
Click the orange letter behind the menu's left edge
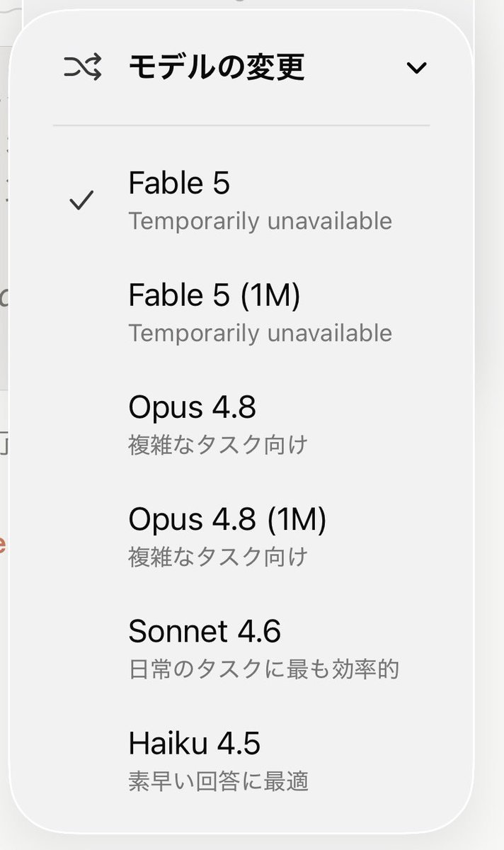tap(3, 545)
